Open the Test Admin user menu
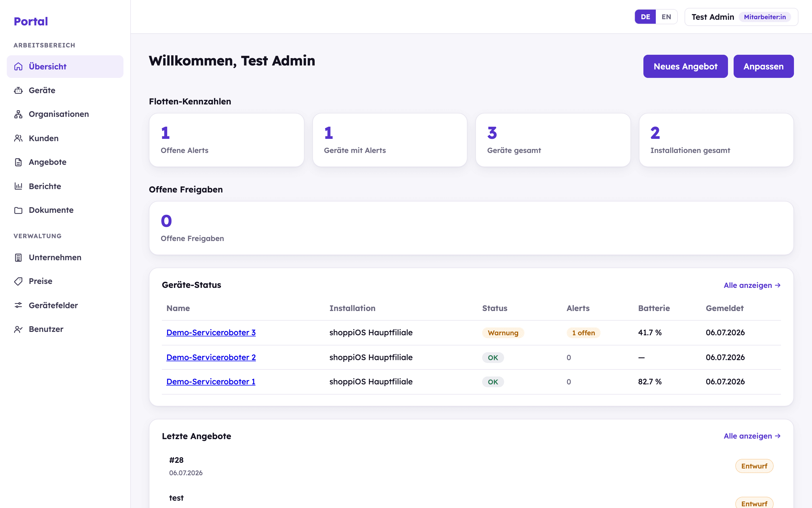This screenshot has width=812, height=508. (x=741, y=17)
